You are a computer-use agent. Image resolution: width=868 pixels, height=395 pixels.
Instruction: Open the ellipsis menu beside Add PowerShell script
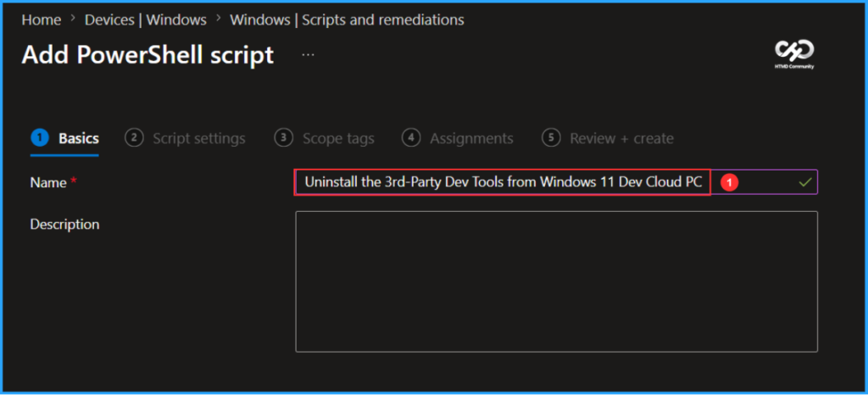[308, 55]
